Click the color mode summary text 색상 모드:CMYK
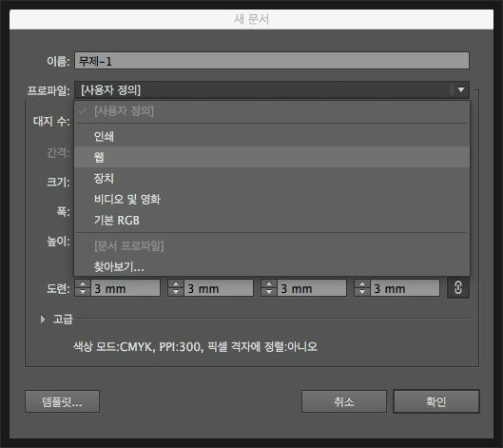Viewport: 503px width, 448px height. coord(112,346)
